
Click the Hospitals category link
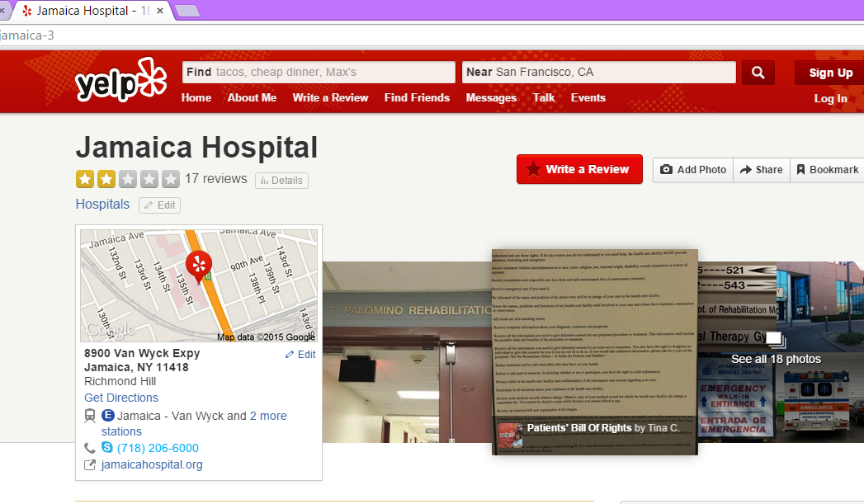pyautogui.click(x=102, y=205)
